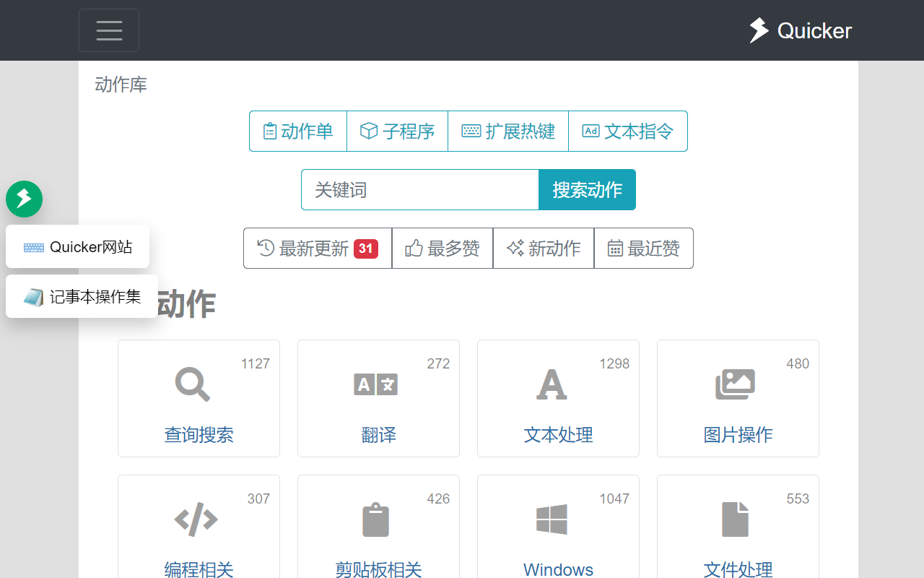Screen dimensions: 924x578
Task: Open the Windows category logo icon
Action: pos(552,519)
